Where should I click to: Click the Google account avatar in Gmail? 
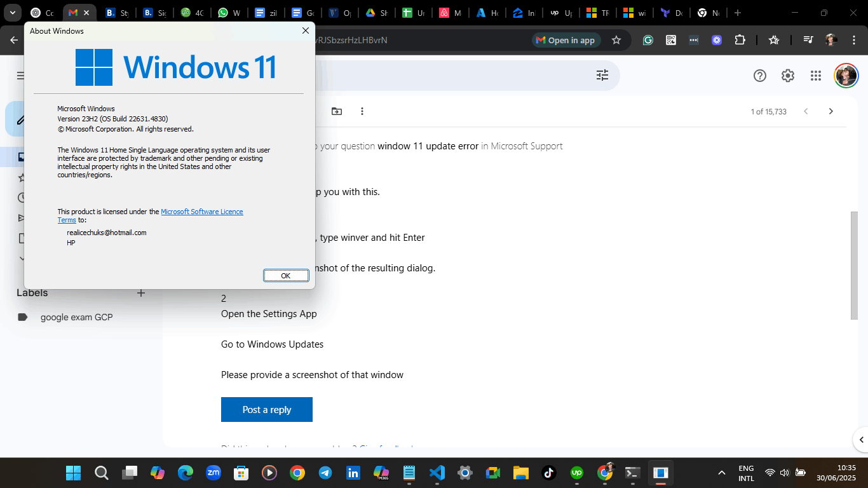click(x=846, y=76)
